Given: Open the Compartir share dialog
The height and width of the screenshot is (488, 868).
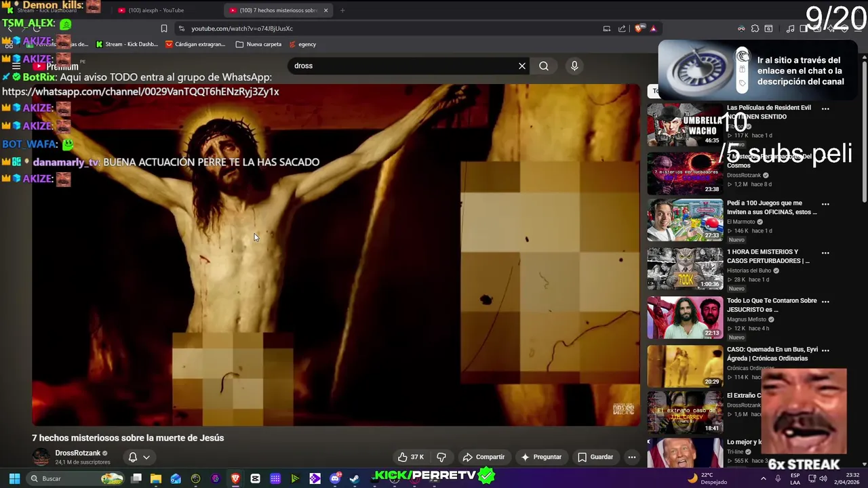Looking at the screenshot, I should [484, 457].
